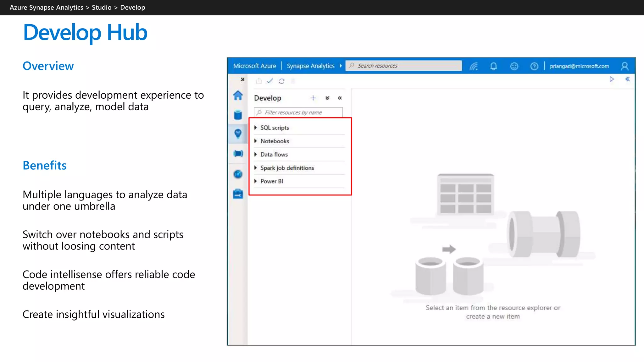
Task: Collapse the Develop panel
Action: pos(340,98)
